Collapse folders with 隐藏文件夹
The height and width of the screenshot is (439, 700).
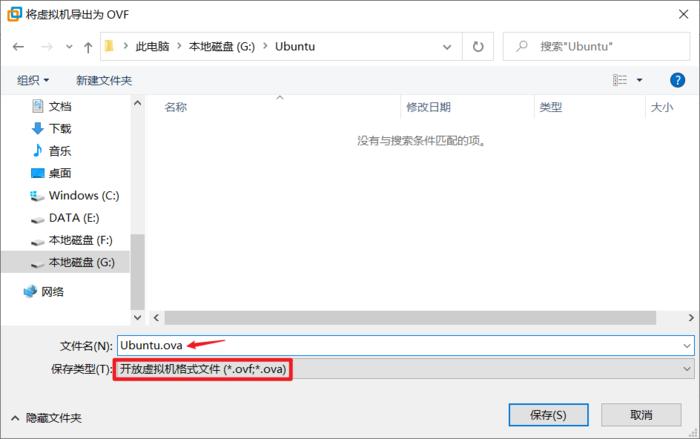click(46, 418)
